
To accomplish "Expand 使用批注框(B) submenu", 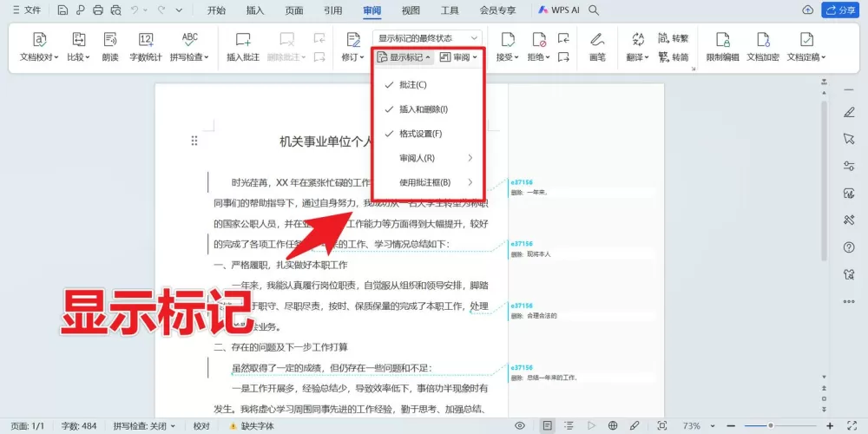I will click(x=427, y=182).
